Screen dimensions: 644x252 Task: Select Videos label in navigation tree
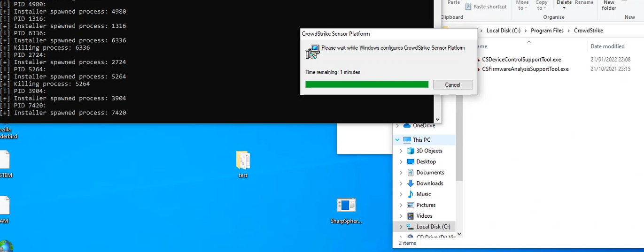coord(425,216)
